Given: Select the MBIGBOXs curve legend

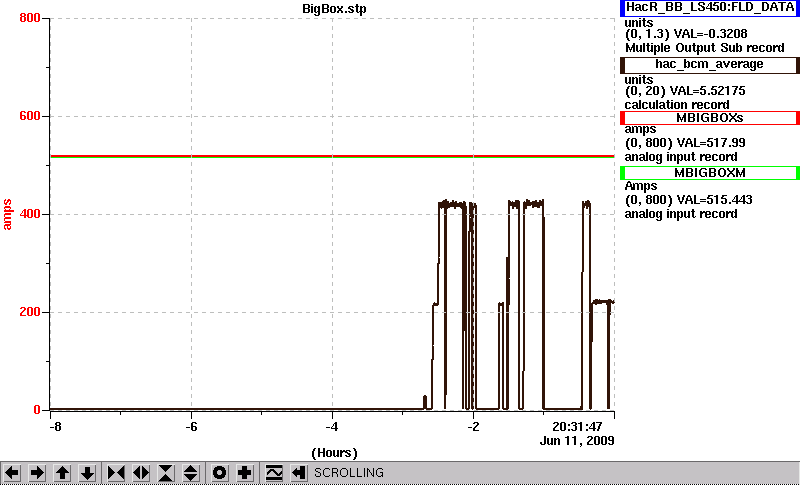Looking at the screenshot, I should tap(710, 118).
